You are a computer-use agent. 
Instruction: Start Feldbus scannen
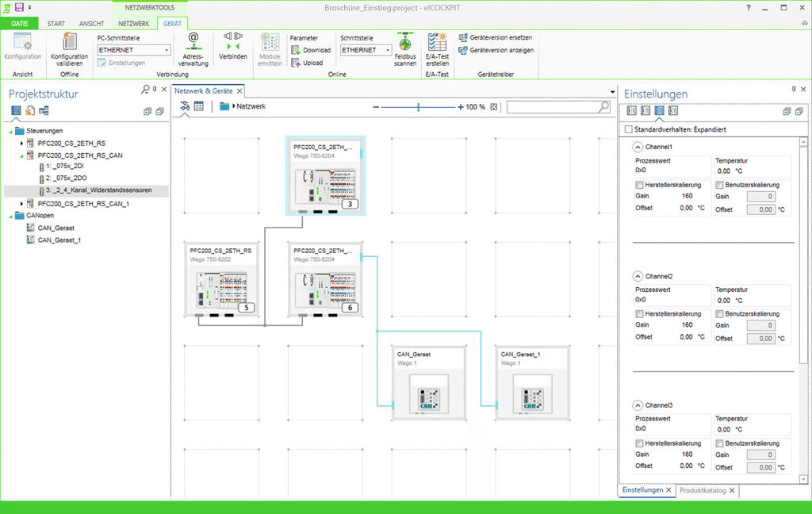[405, 43]
